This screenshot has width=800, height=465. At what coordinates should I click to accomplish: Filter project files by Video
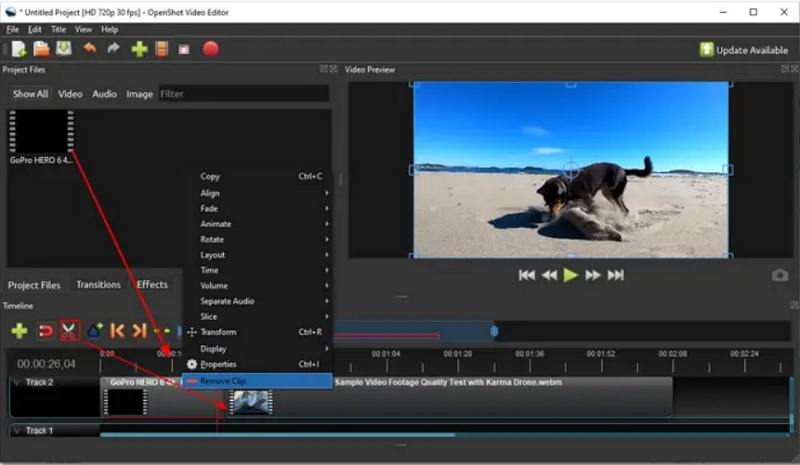pyautogui.click(x=70, y=94)
